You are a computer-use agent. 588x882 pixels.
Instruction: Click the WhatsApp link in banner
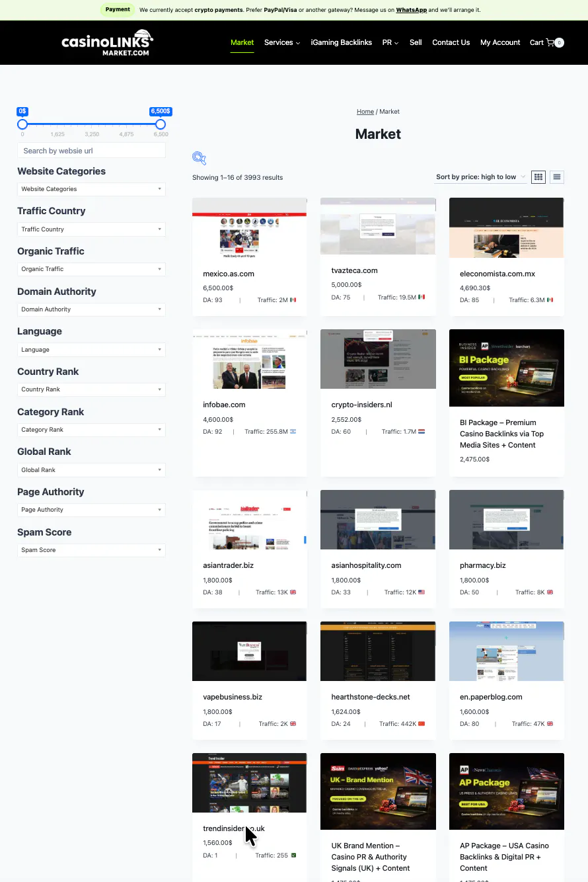click(411, 10)
